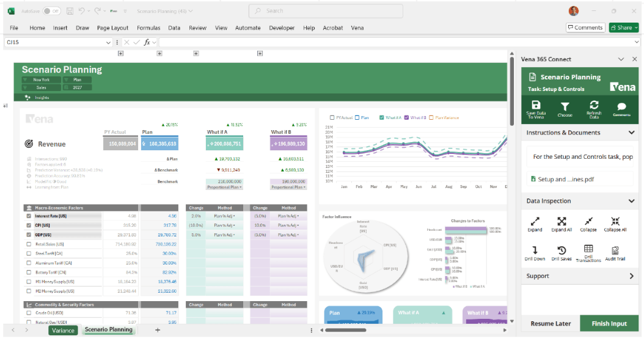Click the Insights sparkle icon
Image resolution: width=644 pixels, height=339 pixels.
click(x=27, y=97)
